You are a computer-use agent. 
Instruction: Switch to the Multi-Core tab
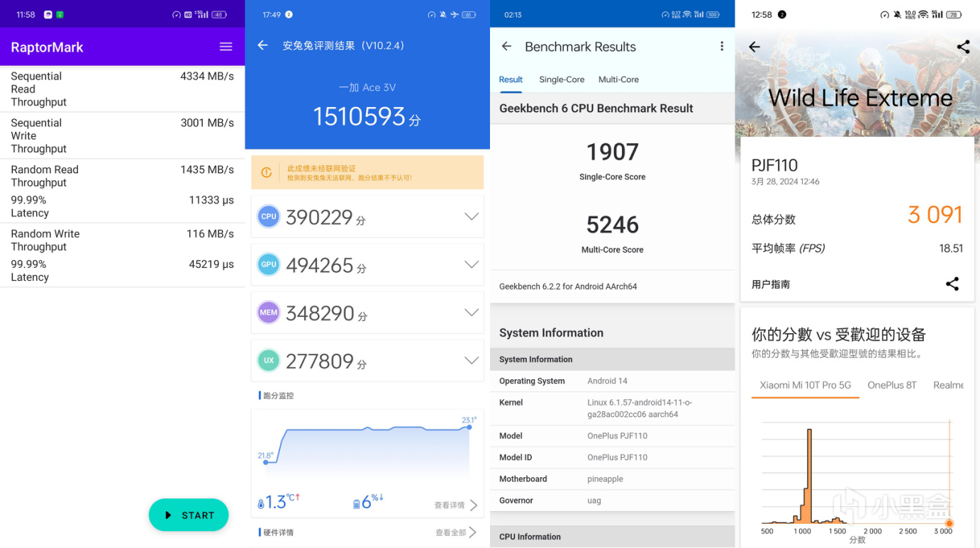618,79
